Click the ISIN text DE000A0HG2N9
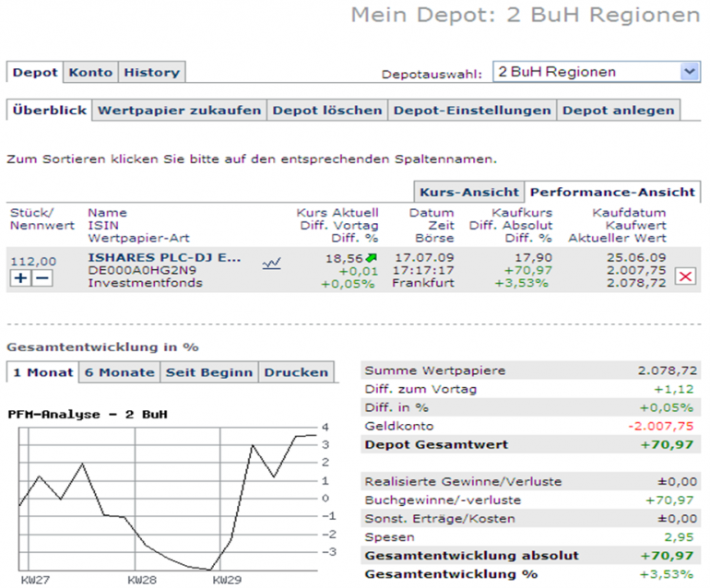 pyautogui.click(x=142, y=270)
